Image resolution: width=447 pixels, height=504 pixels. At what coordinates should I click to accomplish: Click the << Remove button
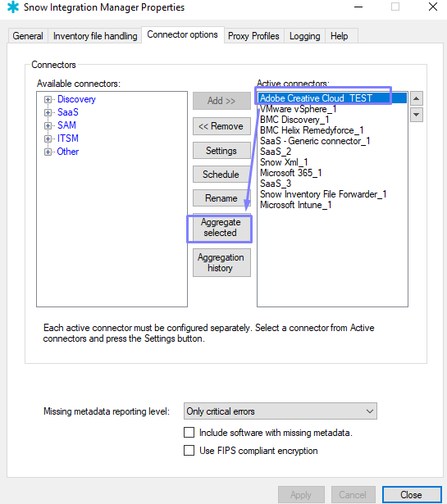[221, 126]
